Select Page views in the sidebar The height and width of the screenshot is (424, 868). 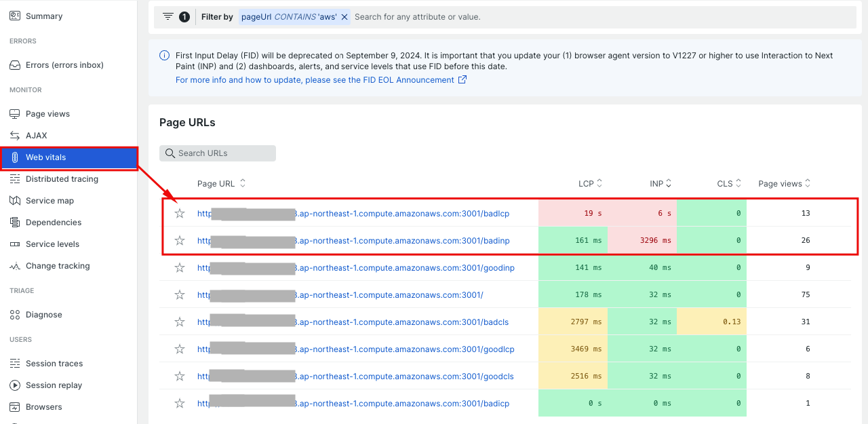click(48, 113)
